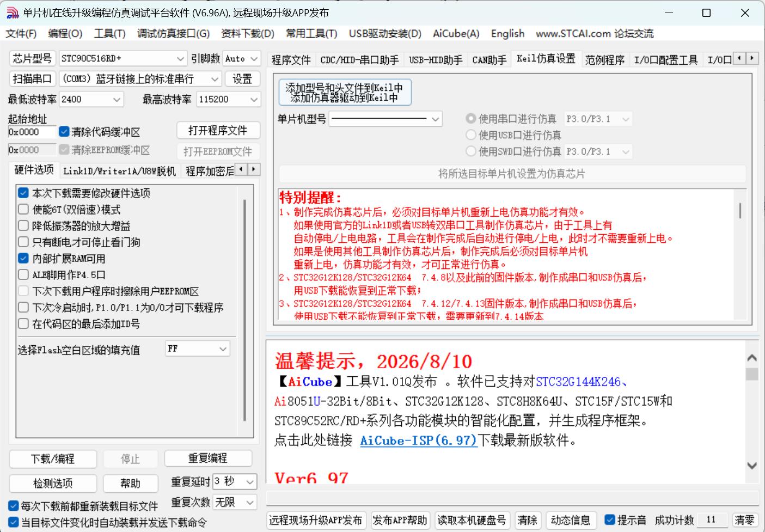The image size is (765, 532).
Task: Click left arrow of hardware options tabs
Action: tap(241, 169)
